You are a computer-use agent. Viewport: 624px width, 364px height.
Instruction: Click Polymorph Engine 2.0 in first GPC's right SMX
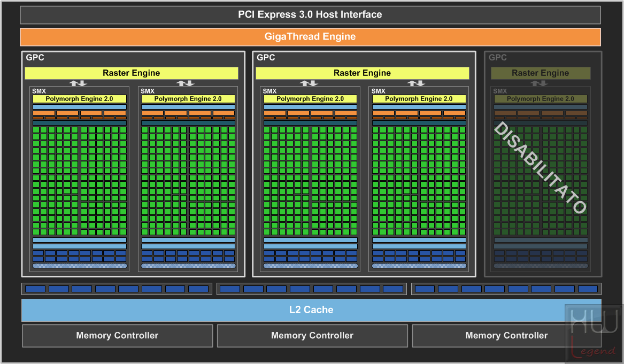188,99
